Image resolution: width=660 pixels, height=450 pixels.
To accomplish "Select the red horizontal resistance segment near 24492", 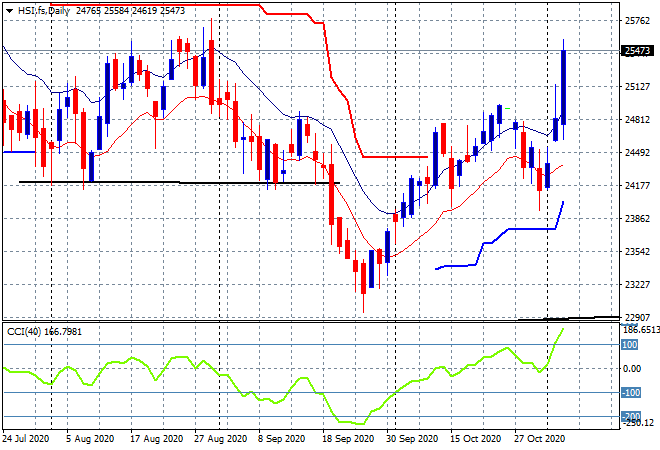I will [x=395, y=157].
